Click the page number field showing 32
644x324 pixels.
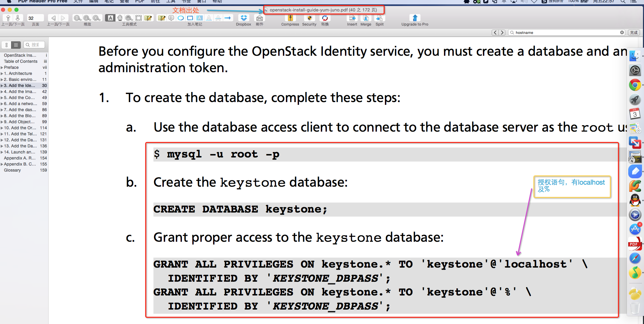(x=35, y=18)
